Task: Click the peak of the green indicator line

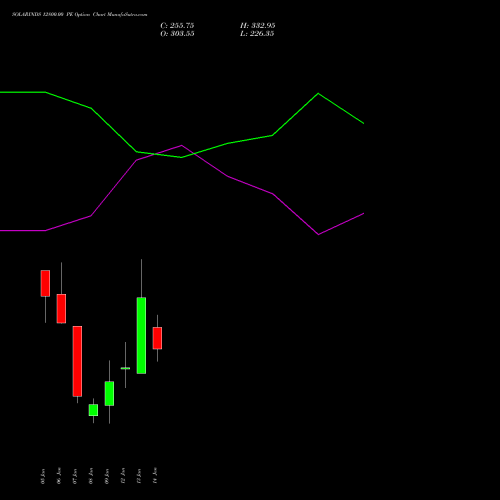Action: pos(318,94)
